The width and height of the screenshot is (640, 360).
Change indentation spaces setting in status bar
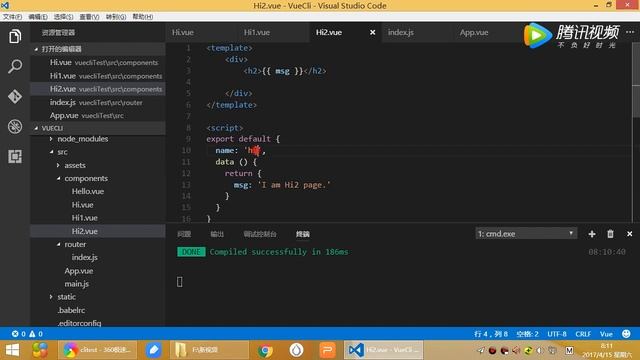[x=527, y=334]
